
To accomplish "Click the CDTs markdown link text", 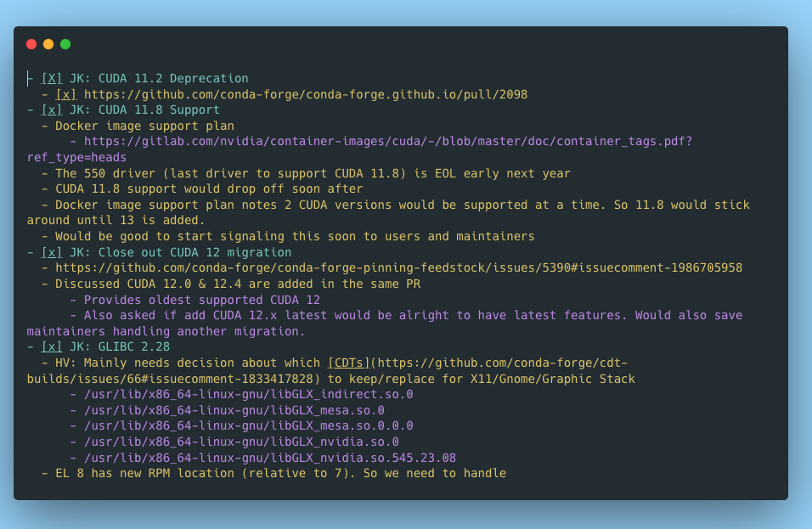I will [348, 363].
